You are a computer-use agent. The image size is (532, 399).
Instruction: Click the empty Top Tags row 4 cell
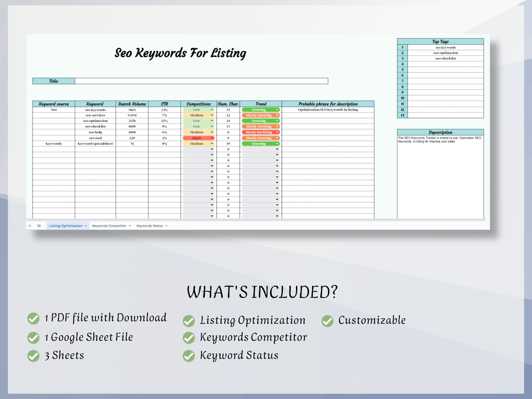[x=445, y=64]
